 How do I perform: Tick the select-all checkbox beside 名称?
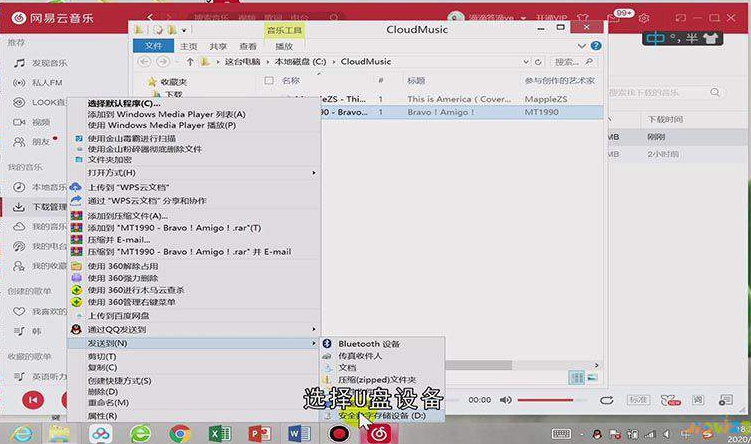(269, 81)
